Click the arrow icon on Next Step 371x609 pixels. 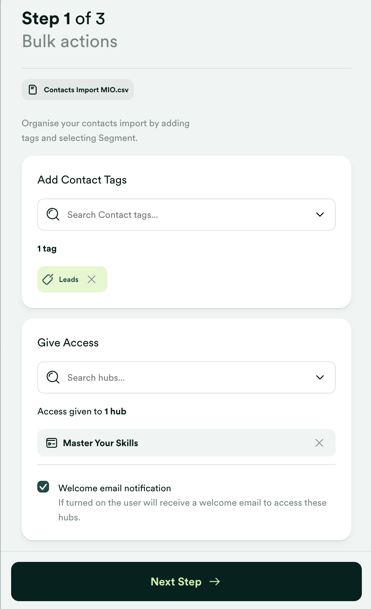215,581
